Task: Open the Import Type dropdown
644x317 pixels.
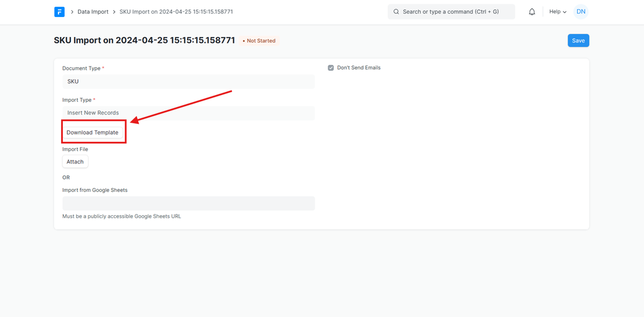Action: tap(189, 113)
